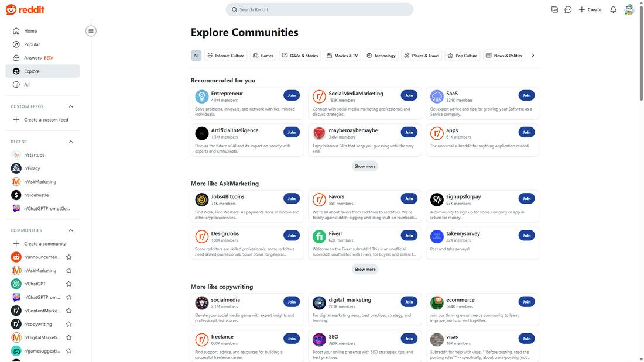Click the Reddit logo
This screenshot has height=362, width=644.
coord(25,9)
